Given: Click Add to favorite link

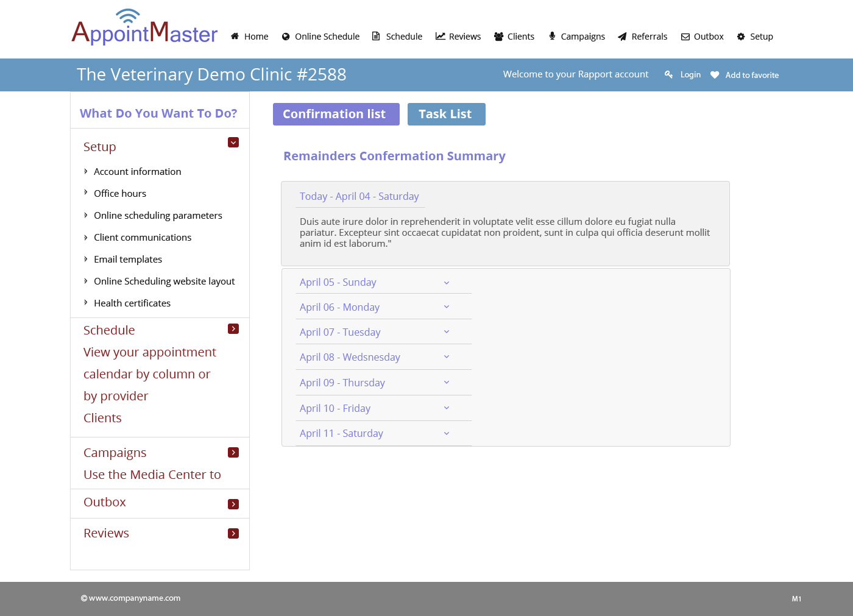Looking at the screenshot, I should click(752, 75).
